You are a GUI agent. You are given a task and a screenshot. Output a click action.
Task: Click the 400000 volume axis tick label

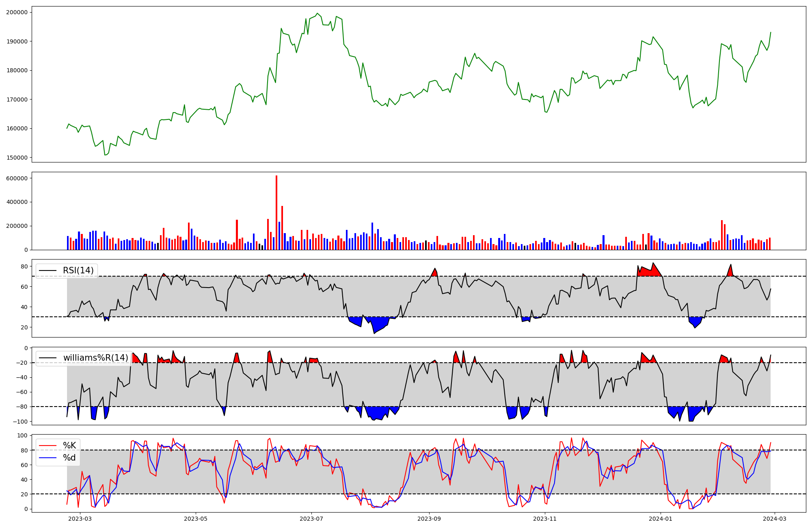pos(17,202)
